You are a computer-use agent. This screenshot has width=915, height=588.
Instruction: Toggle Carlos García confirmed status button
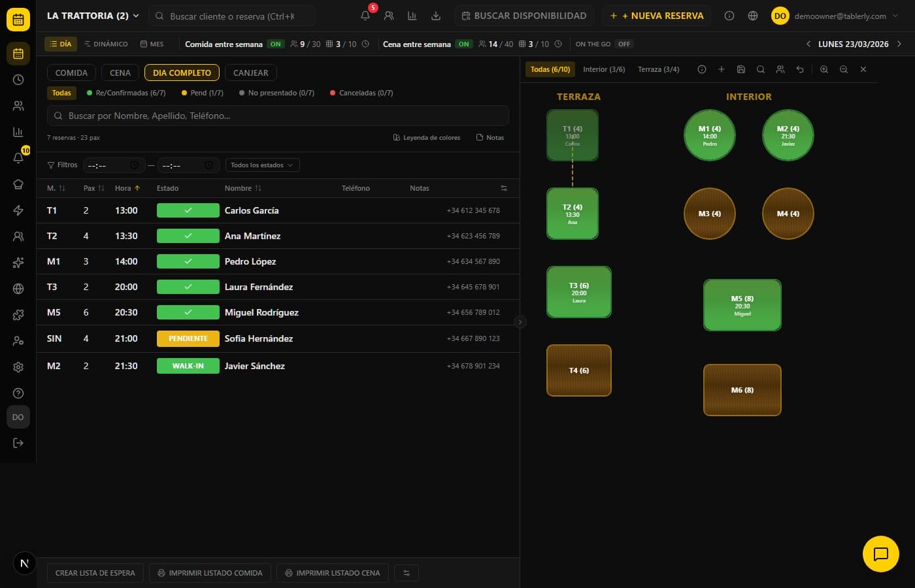(x=188, y=210)
